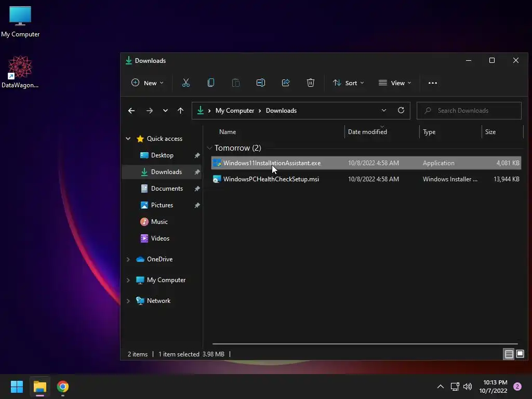Switch to details view icon
Image resolution: width=532 pixels, height=399 pixels.
pyautogui.click(x=509, y=354)
